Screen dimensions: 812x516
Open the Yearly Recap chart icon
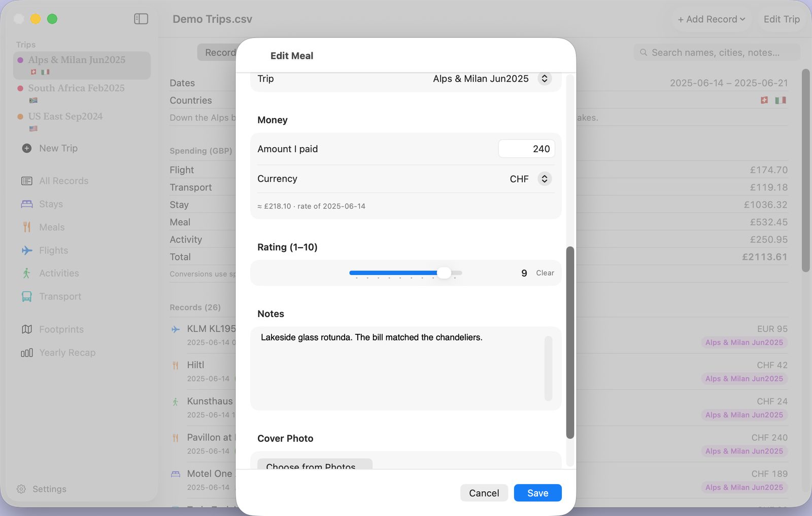point(27,353)
